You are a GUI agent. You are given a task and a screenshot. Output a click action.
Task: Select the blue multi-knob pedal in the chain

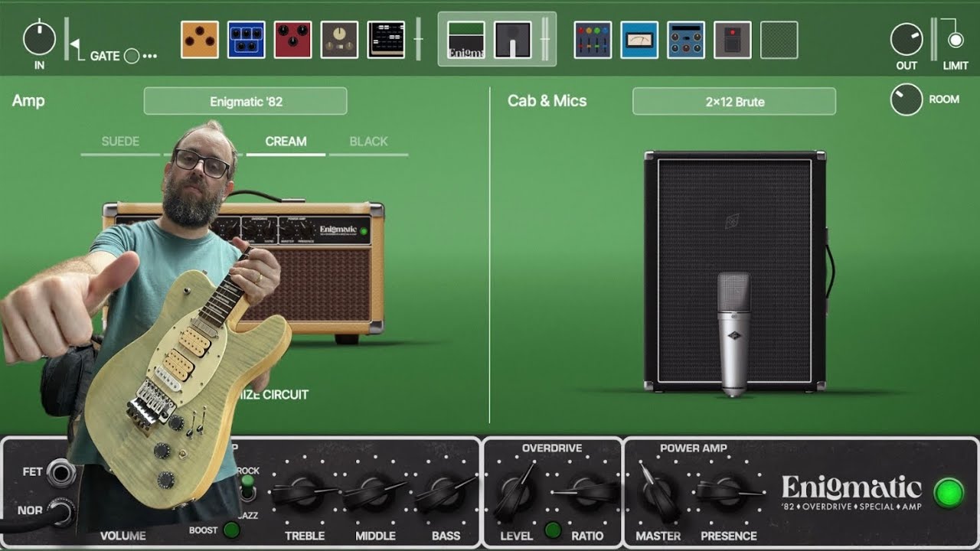(247, 40)
